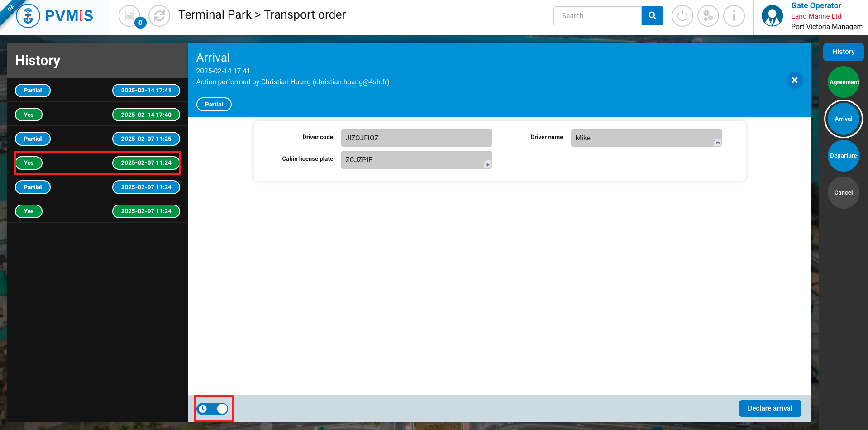
Task: Click the power logout icon
Action: click(682, 16)
